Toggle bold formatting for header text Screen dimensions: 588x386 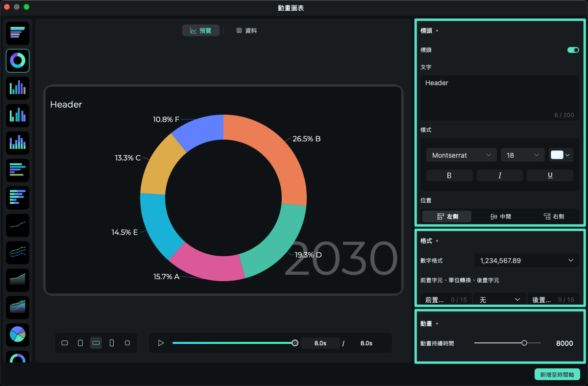click(449, 175)
